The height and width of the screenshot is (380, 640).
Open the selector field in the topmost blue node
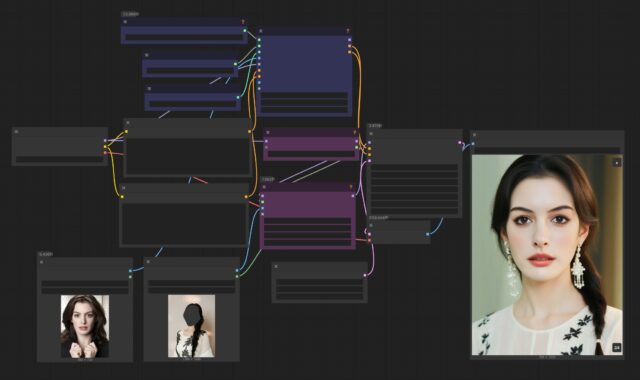184,37
